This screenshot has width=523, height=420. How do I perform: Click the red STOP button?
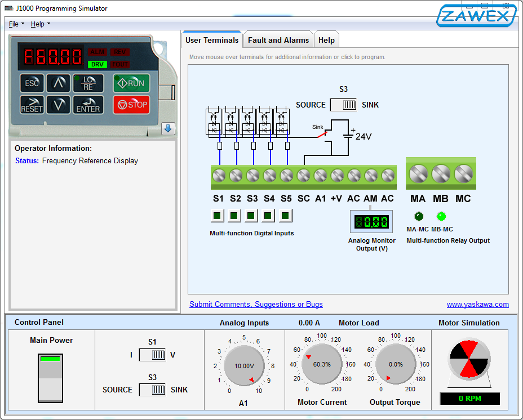(x=131, y=105)
